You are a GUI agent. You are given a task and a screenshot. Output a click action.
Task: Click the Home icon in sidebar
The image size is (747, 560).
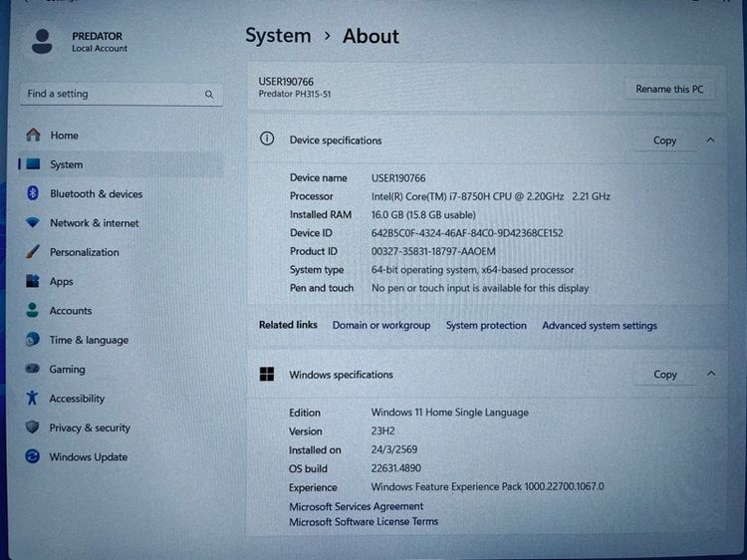pyautogui.click(x=34, y=136)
